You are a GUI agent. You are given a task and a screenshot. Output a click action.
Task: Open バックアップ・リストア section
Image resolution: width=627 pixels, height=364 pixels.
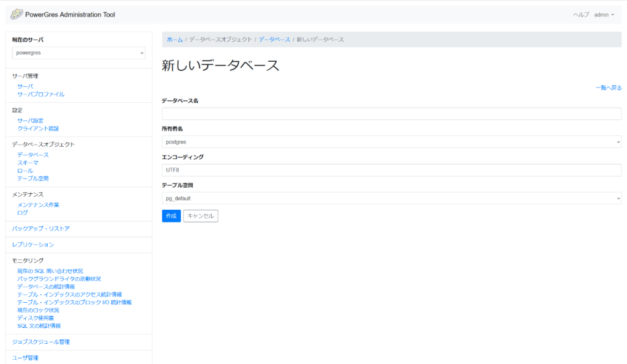[x=41, y=229]
